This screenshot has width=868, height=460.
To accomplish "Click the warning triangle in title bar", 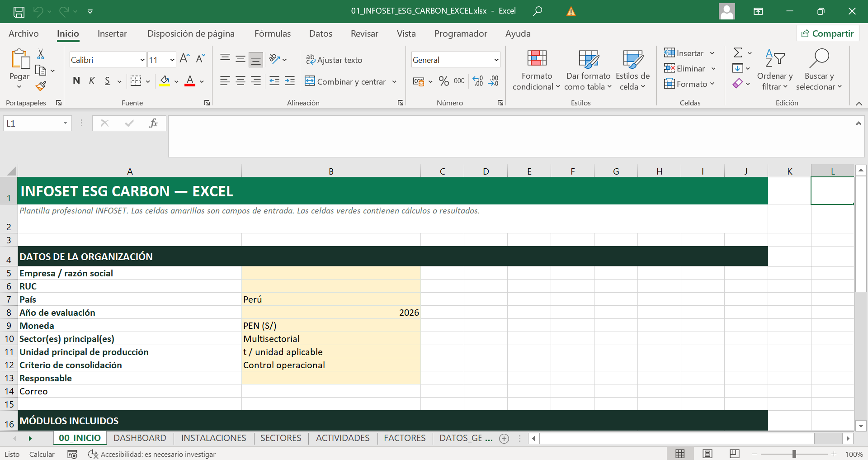I will tap(571, 11).
